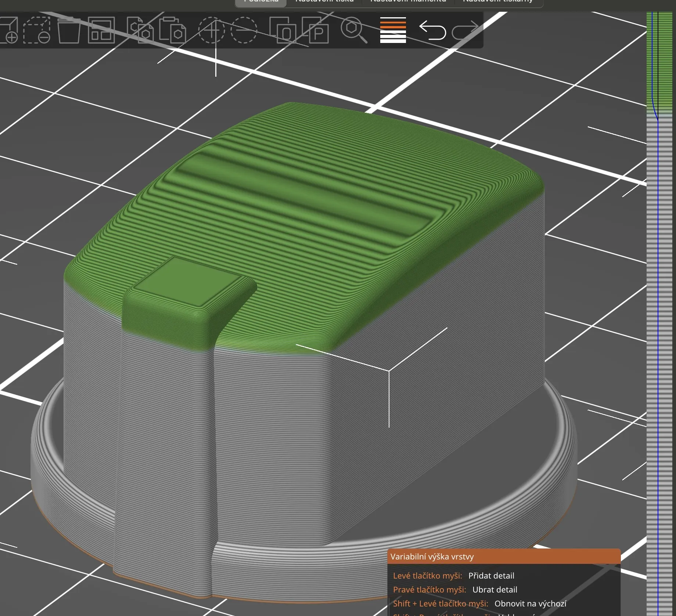Click the Delete selected object icon
Viewport: 676px width, 616px height.
(x=37, y=30)
